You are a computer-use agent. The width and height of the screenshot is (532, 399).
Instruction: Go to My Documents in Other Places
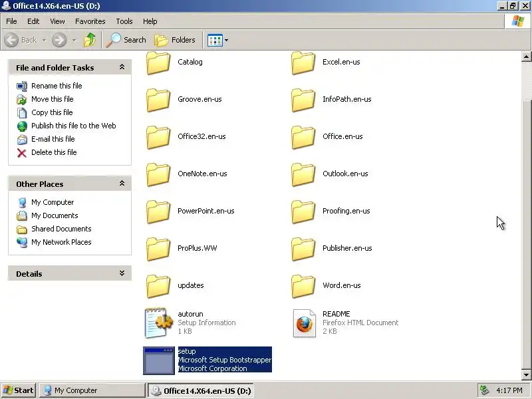pyautogui.click(x=55, y=215)
